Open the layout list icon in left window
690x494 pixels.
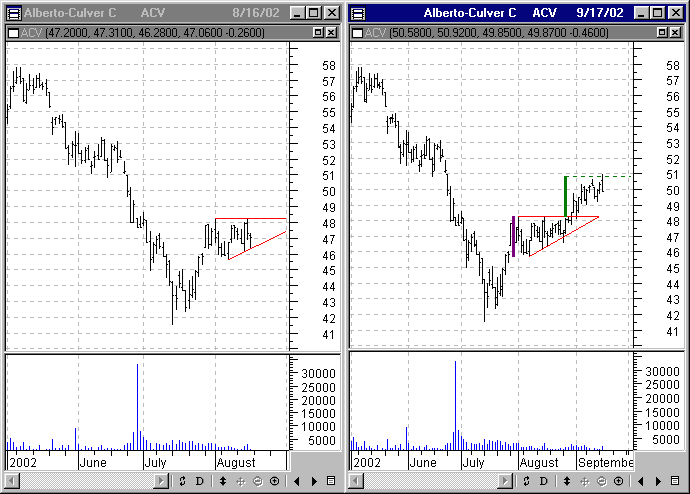[331, 481]
